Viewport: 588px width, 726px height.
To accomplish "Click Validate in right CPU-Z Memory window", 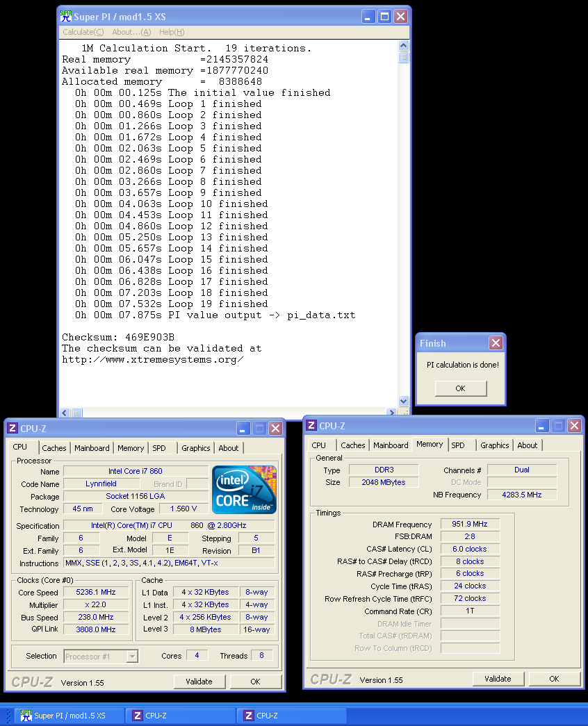I will pos(498,679).
